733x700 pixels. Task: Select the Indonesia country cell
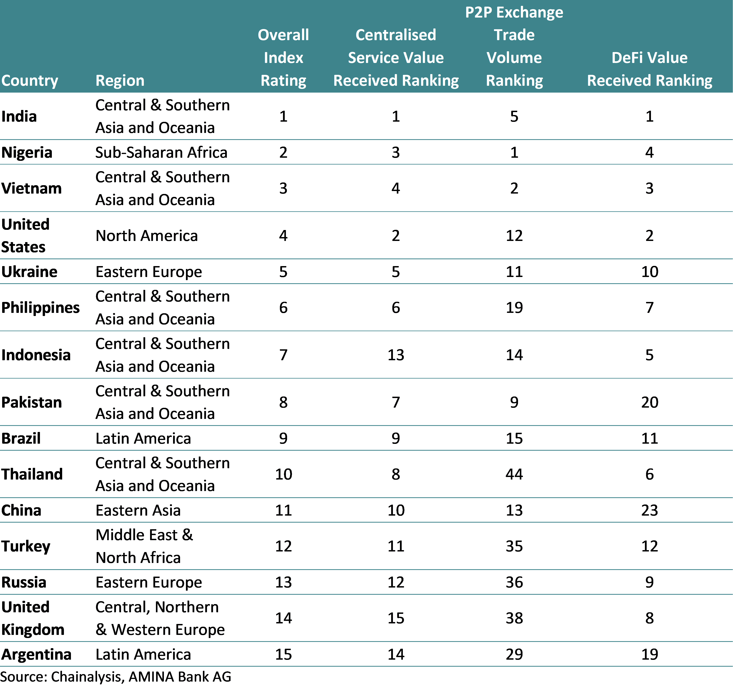[x=36, y=354]
